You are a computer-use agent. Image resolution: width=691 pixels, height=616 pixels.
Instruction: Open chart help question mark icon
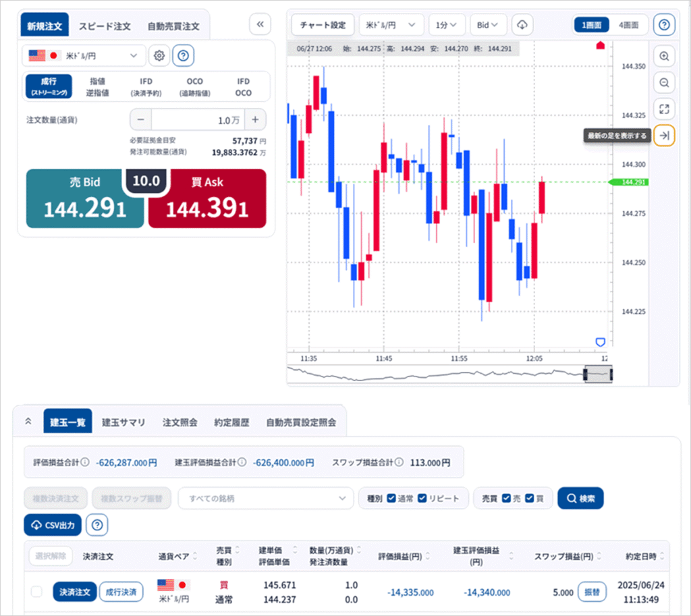[x=664, y=25]
